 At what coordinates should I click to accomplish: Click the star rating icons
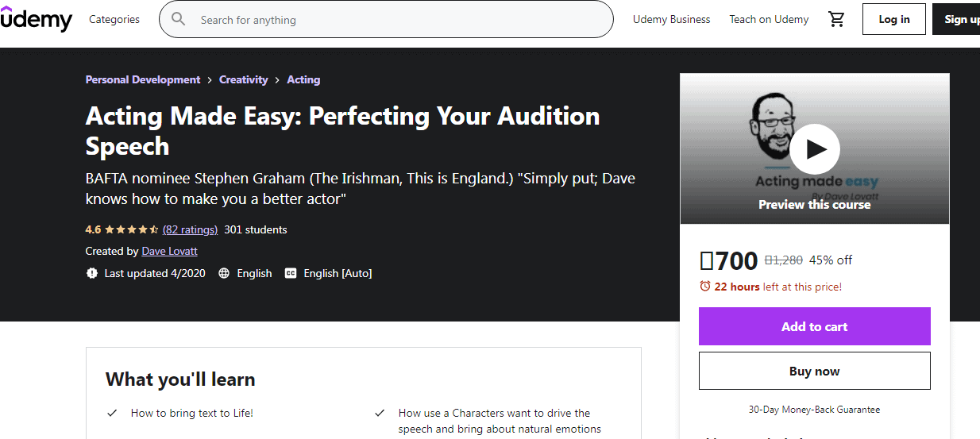tap(131, 229)
